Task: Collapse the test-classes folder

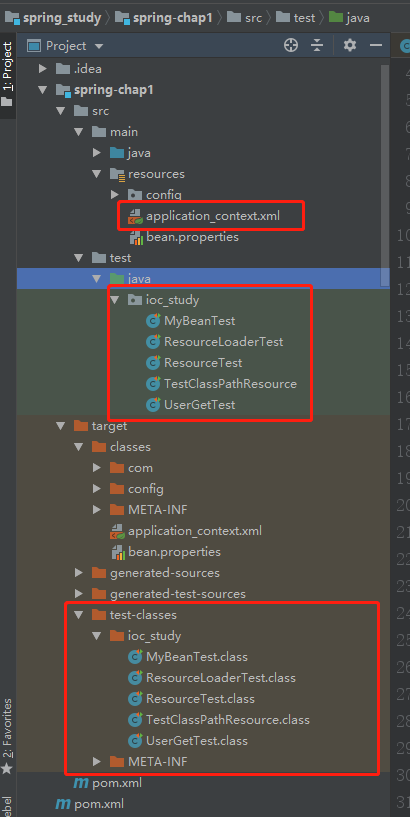Action: (79, 615)
